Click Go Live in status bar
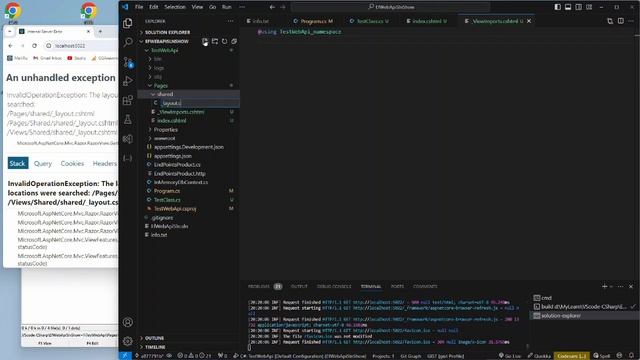The image size is (640, 360). (510, 356)
